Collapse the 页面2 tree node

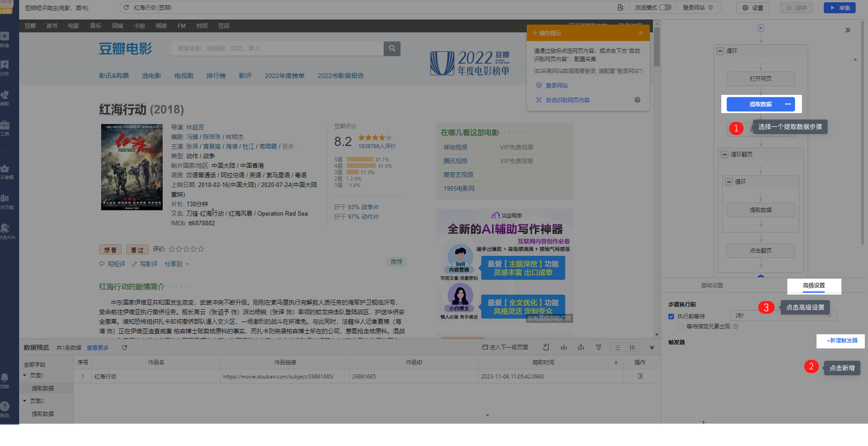pyautogui.click(x=25, y=401)
